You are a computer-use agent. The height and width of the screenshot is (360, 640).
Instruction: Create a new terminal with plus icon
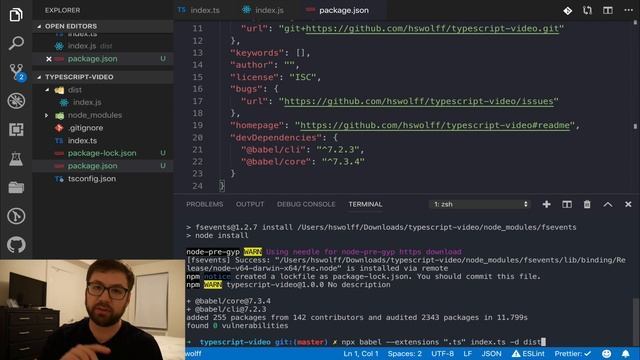coord(547,204)
